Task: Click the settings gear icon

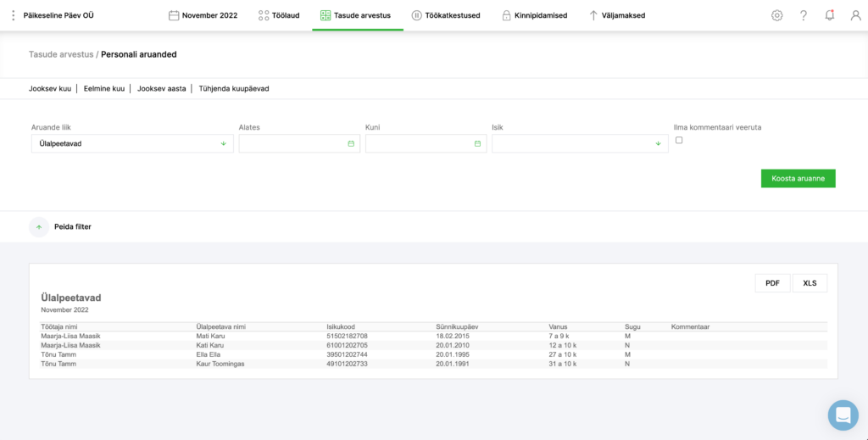Action: [x=776, y=15]
